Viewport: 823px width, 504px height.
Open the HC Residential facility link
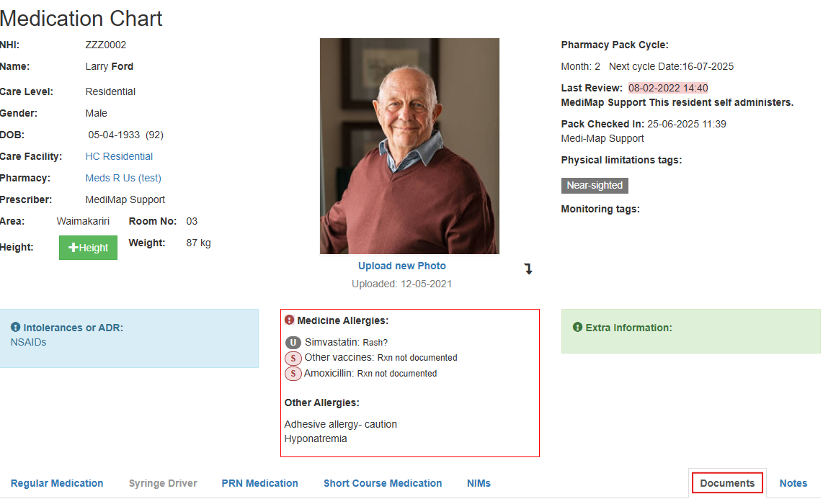pos(119,156)
